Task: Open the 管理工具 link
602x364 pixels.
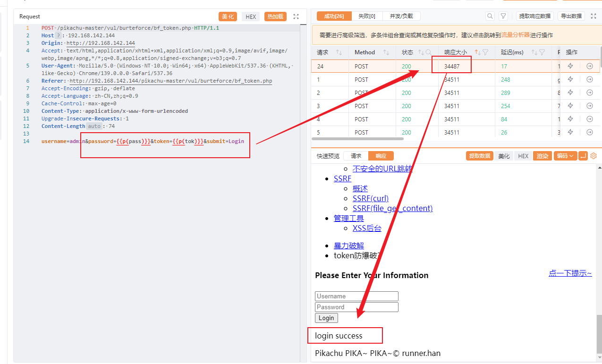Action: coord(349,218)
